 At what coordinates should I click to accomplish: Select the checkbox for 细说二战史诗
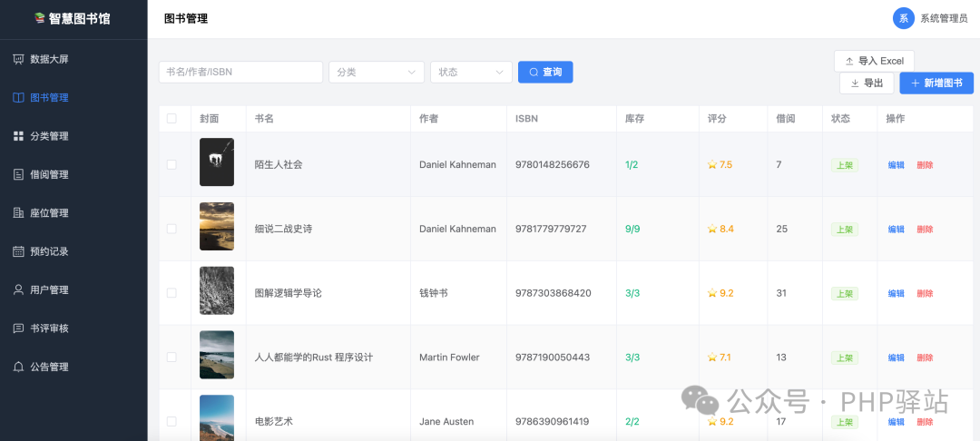(x=171, y=229)
